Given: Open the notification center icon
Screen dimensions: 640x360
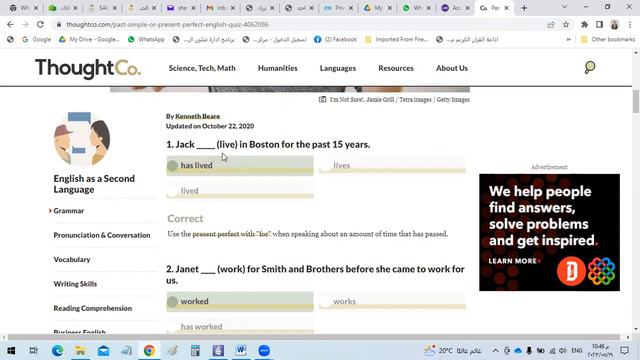Looking at the screenshot, I should 624,351.
